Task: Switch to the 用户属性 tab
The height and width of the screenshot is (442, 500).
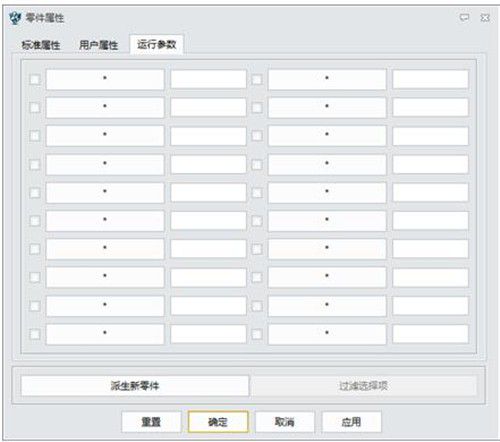Action: tap(99, 45)
